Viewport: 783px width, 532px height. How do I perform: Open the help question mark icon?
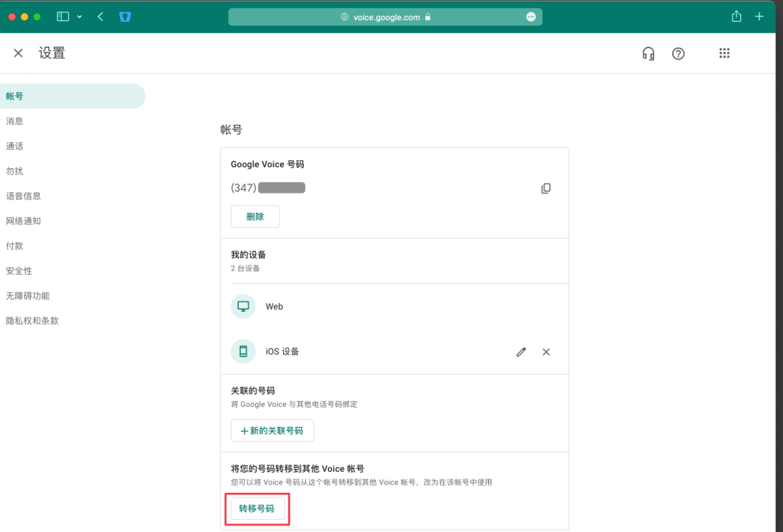click(679, 54)
